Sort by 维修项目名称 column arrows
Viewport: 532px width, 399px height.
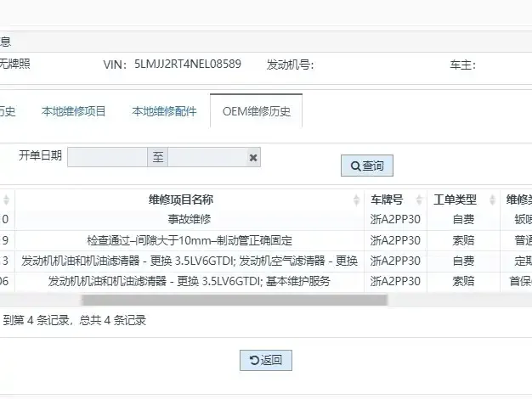click(x=356, y=199)
